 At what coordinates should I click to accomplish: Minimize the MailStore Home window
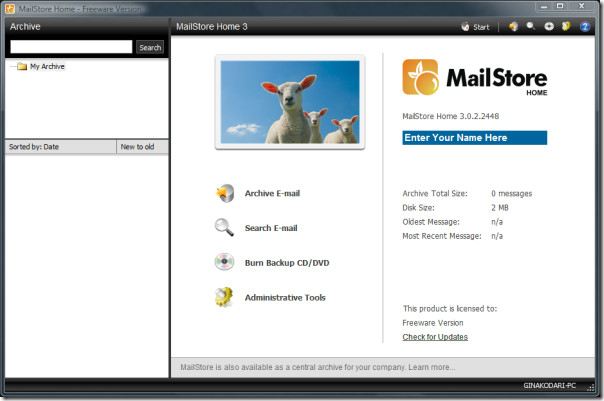pos(544,6)
